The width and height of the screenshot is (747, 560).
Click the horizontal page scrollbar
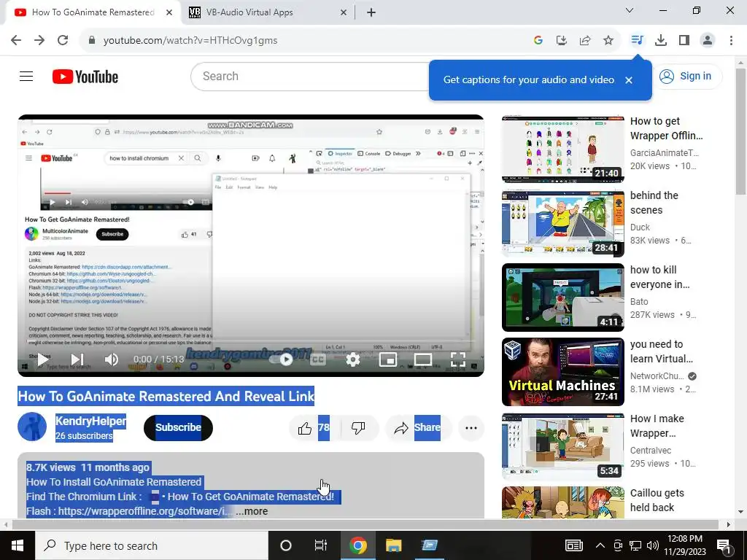pos(365,524)
